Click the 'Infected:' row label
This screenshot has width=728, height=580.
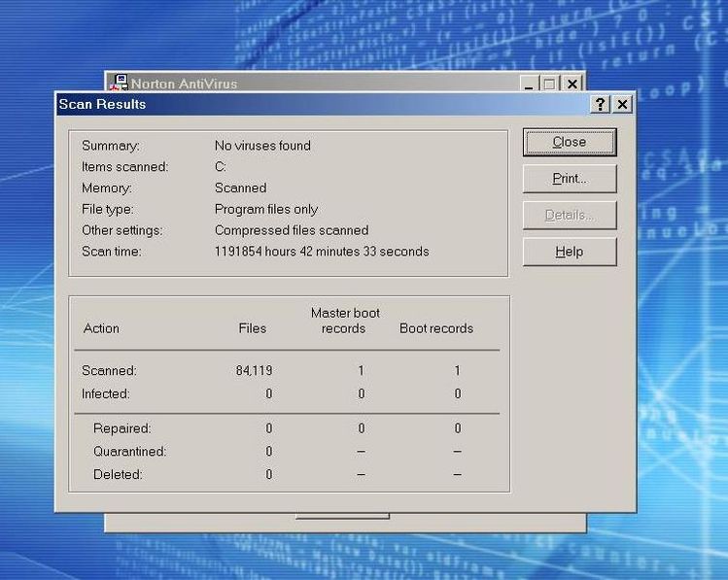(x=105, y=393)
